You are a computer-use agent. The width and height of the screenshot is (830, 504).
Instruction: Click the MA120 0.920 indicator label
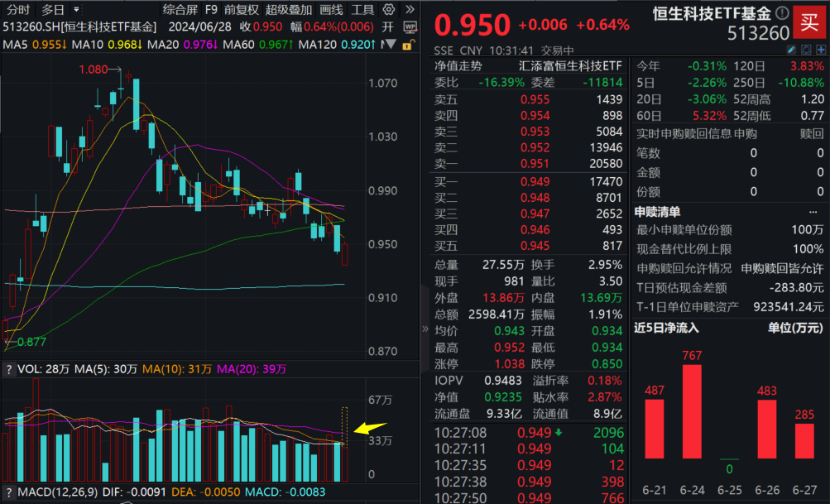(x=337, y=45)
